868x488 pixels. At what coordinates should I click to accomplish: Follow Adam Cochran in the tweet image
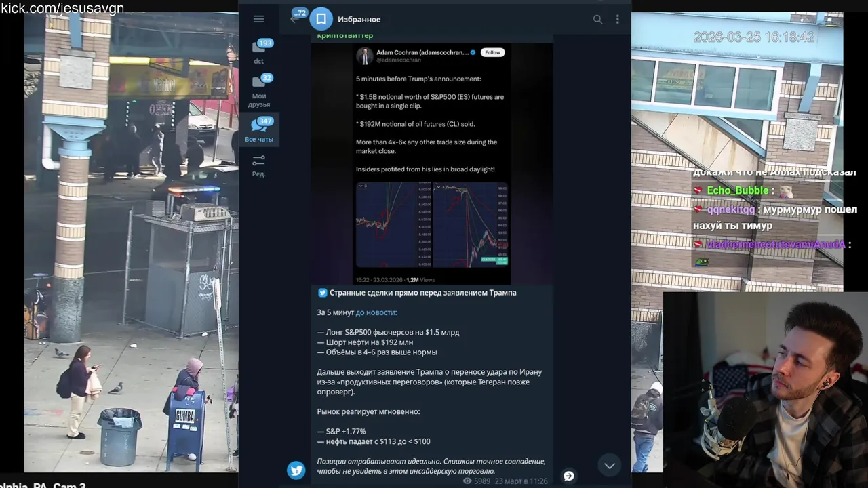(492, 52)
